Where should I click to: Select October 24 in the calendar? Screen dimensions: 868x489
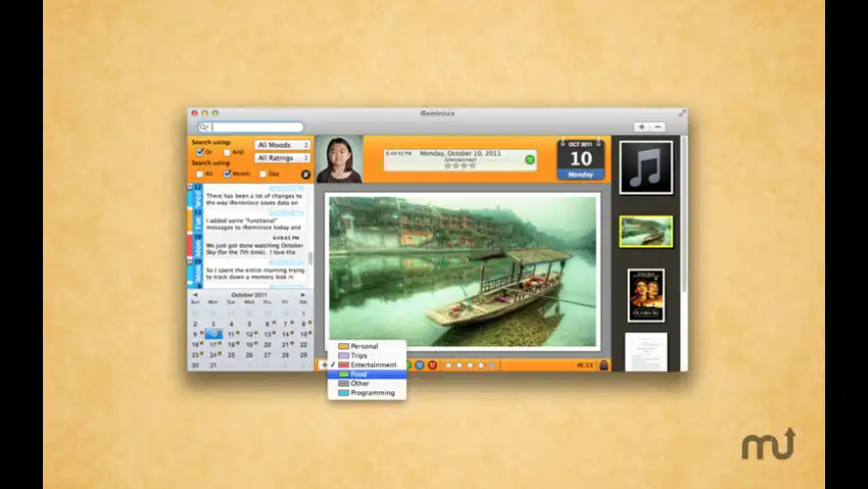(214, 355)
